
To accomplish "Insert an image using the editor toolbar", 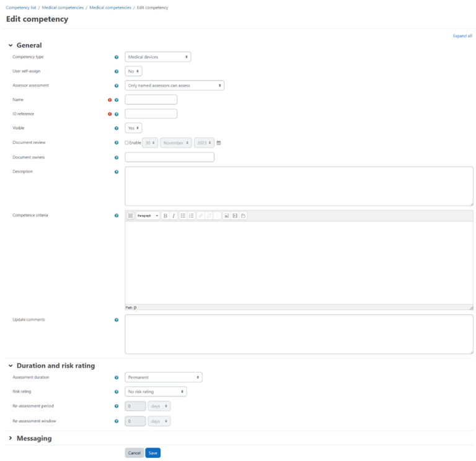I will point(226,216).
